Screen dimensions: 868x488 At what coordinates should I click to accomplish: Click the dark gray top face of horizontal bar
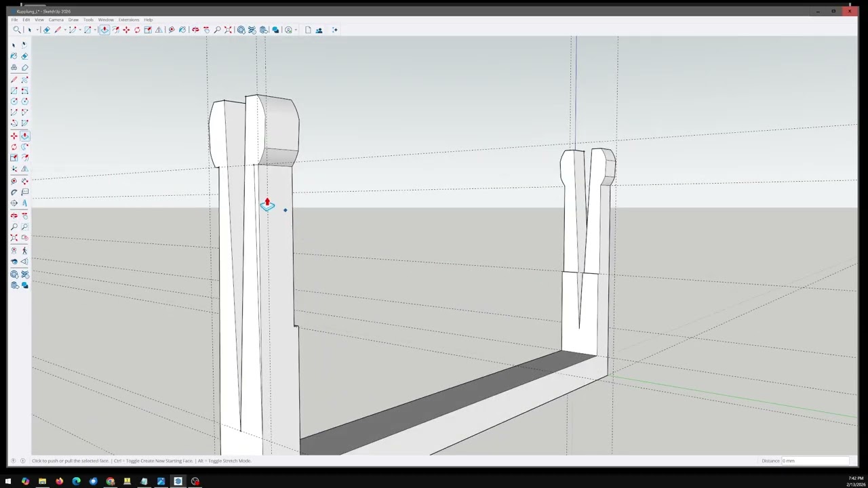448,401
